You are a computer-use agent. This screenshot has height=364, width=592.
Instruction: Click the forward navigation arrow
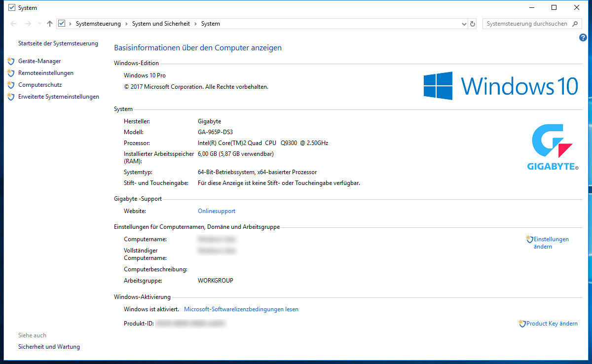(28, 24)
